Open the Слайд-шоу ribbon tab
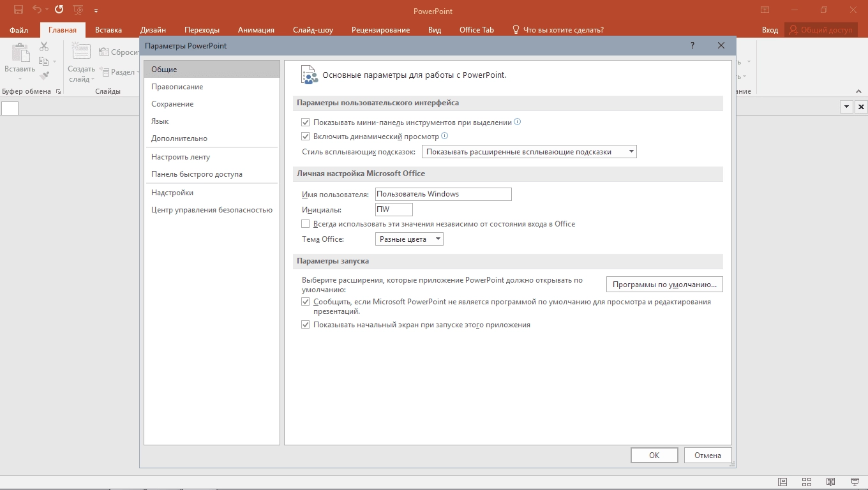 pos(313,30)
